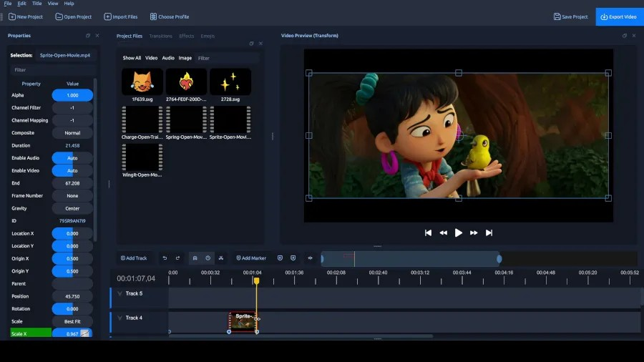Click center timeline on playhead icon

(x=311, y=258)
